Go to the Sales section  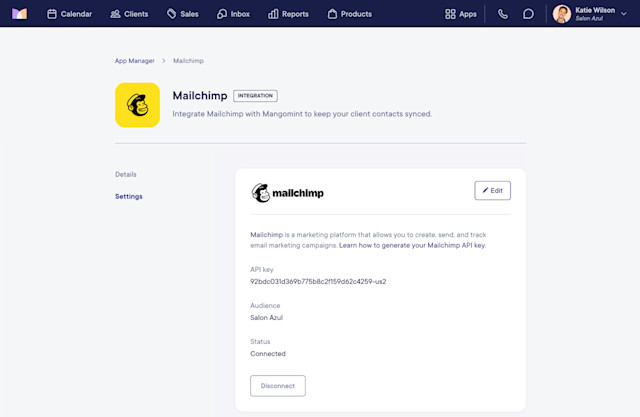tap(182, 14)
